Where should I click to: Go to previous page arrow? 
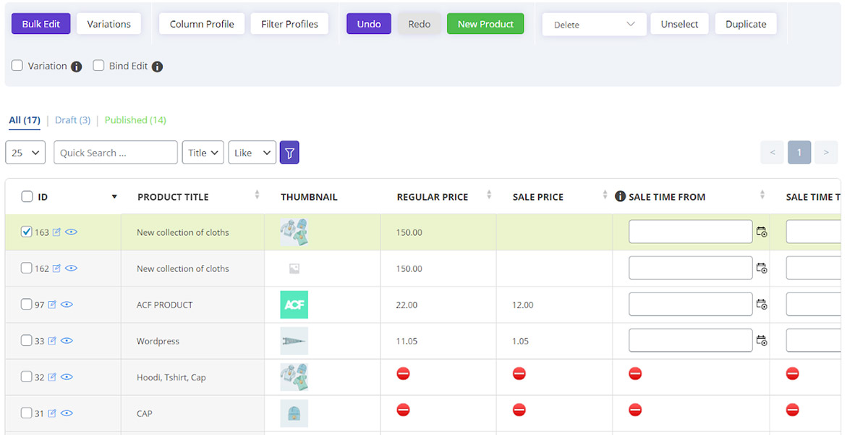(x=773, y=153)
